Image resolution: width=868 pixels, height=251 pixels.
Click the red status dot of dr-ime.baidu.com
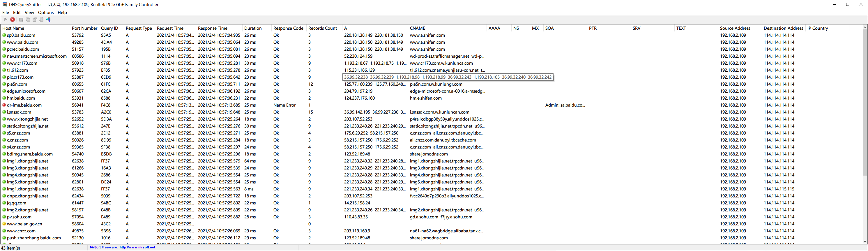4,105
